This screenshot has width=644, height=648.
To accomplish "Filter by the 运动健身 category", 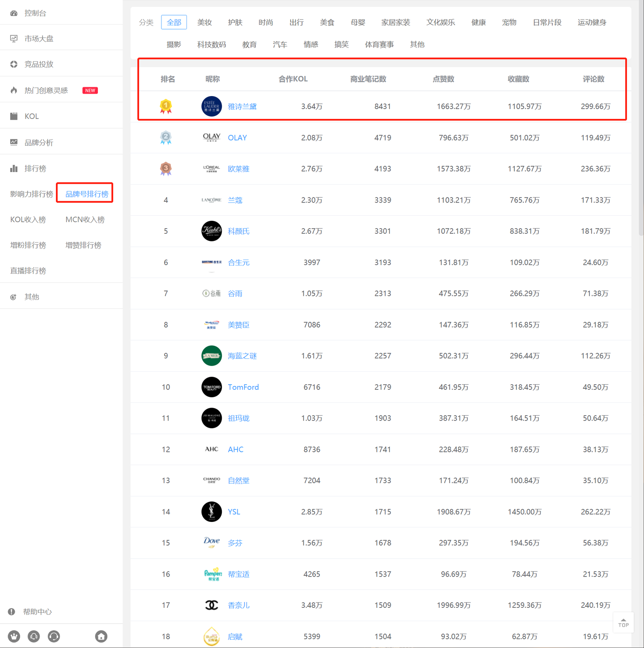I will (x=592, y=22).
